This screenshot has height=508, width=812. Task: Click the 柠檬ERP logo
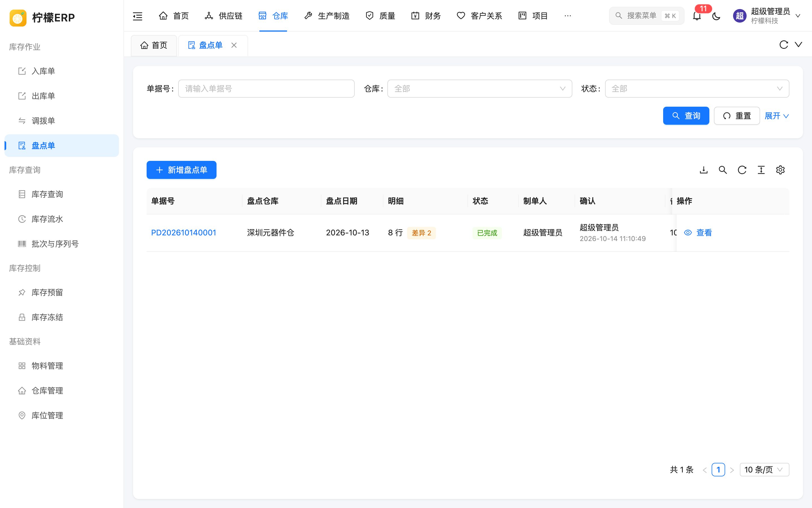pyautogui.click(x=42, y=17)
